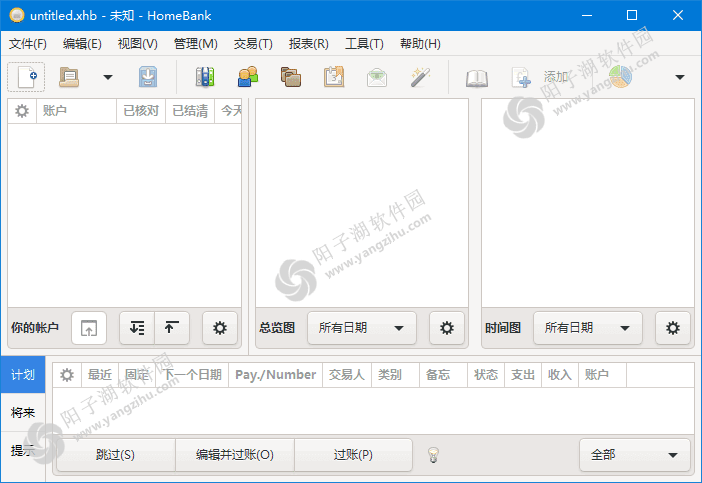
Task: Open the Budget envelope icon
Action: pyautogui.click(x=377, y=77)
